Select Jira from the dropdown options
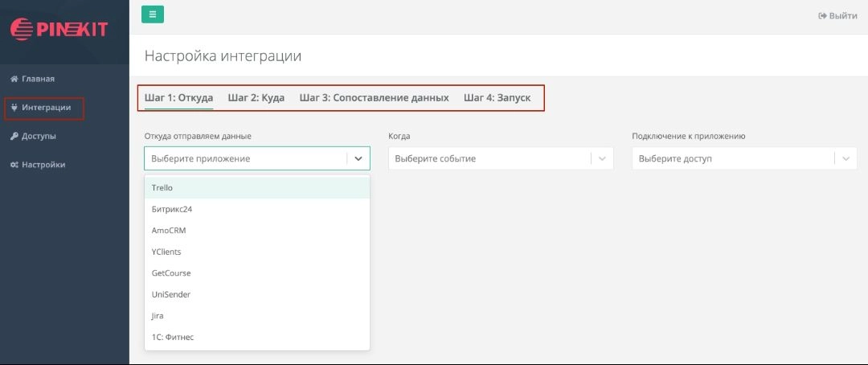The height and width of the screenshot is (365, 868). (158, 316)
